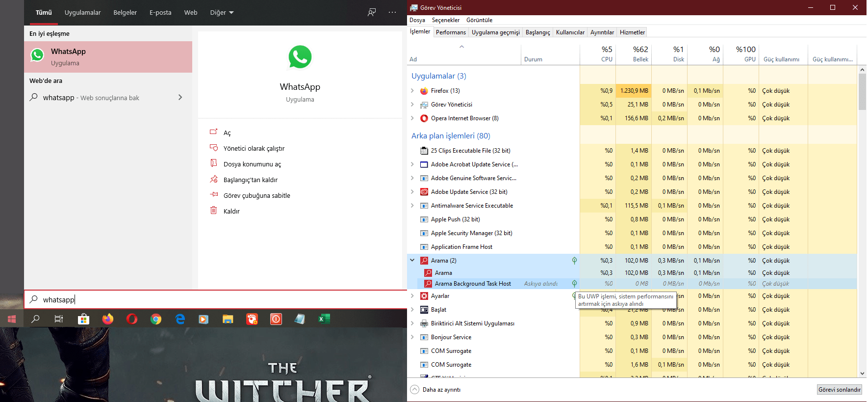Select the Belgeler filter tab in search
868x402 pixels.
[x=125, y=12]
